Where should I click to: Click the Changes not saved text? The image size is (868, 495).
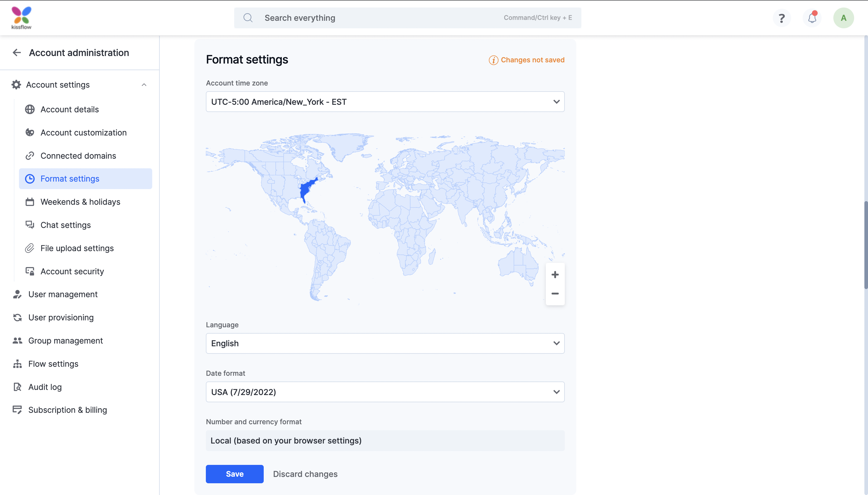pyautogui.click(x=533, y=60)
